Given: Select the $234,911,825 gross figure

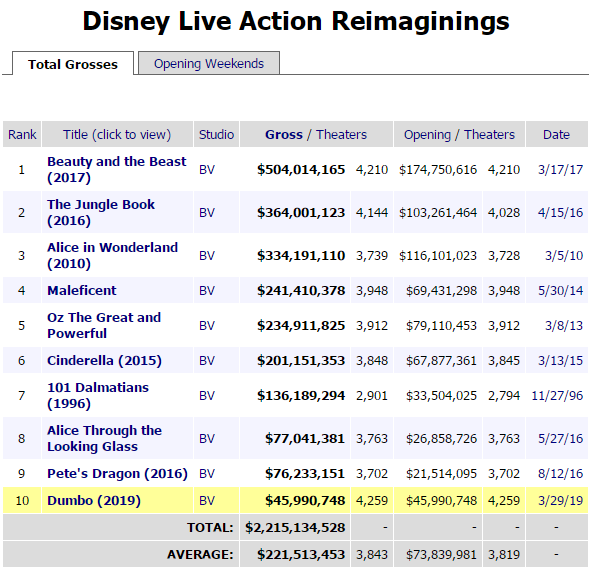Looking at the screenshot, I should 301,326.
